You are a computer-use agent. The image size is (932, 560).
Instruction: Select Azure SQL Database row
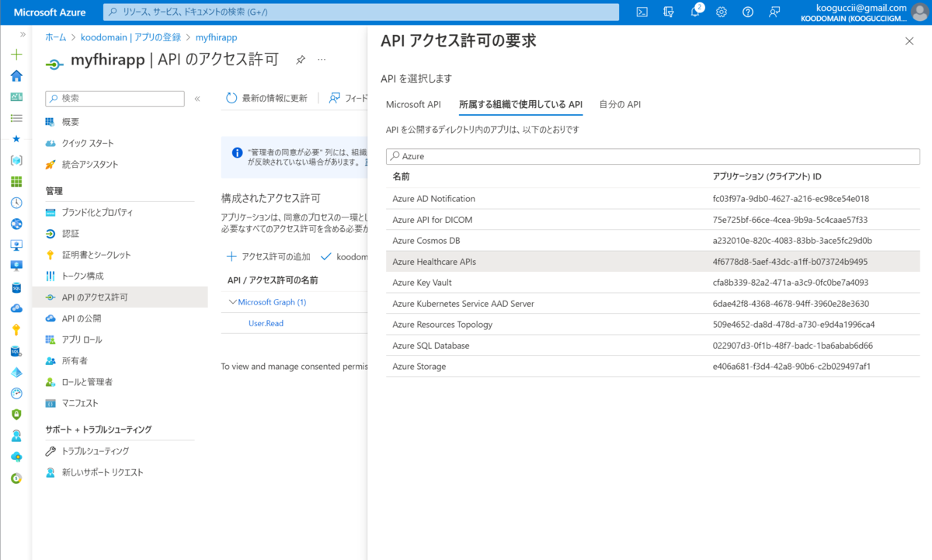point(652,346)
